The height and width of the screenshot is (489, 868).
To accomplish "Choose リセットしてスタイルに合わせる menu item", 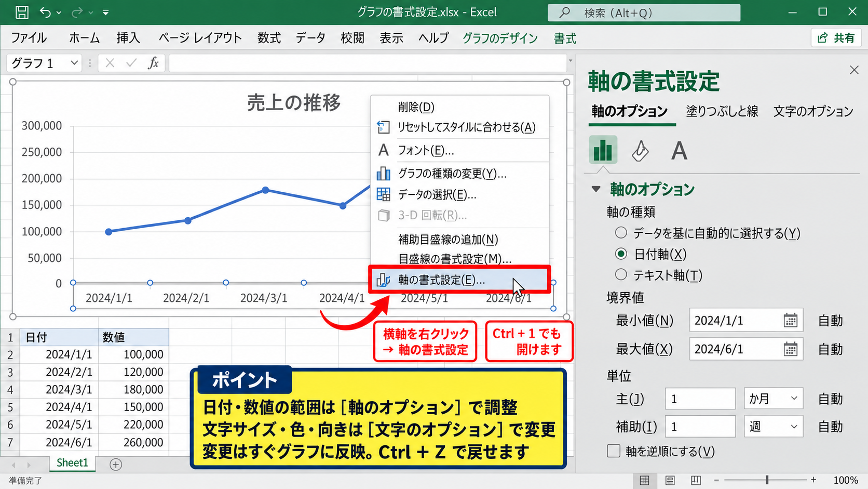I will (459, 127).
